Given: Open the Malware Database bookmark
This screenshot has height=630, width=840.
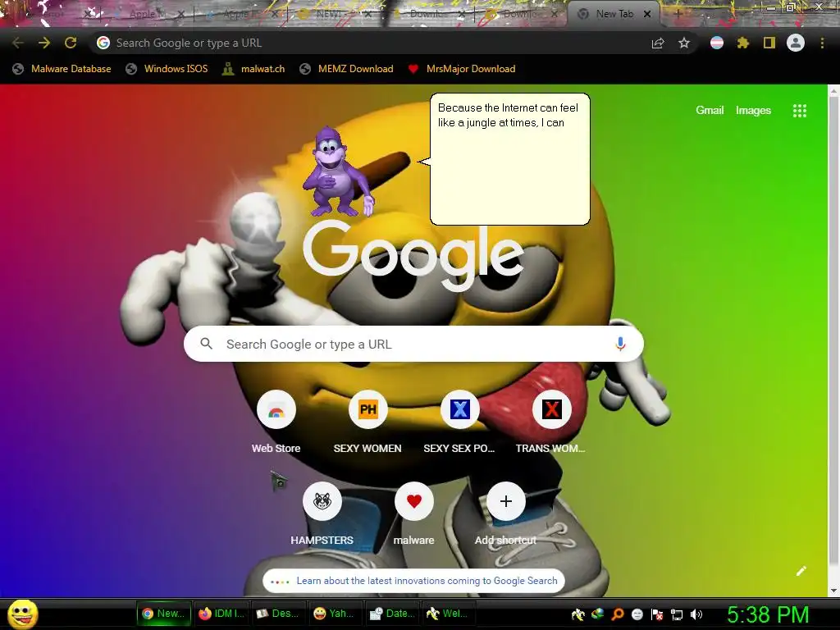Looking at the screenshot, I should (62, 69).
